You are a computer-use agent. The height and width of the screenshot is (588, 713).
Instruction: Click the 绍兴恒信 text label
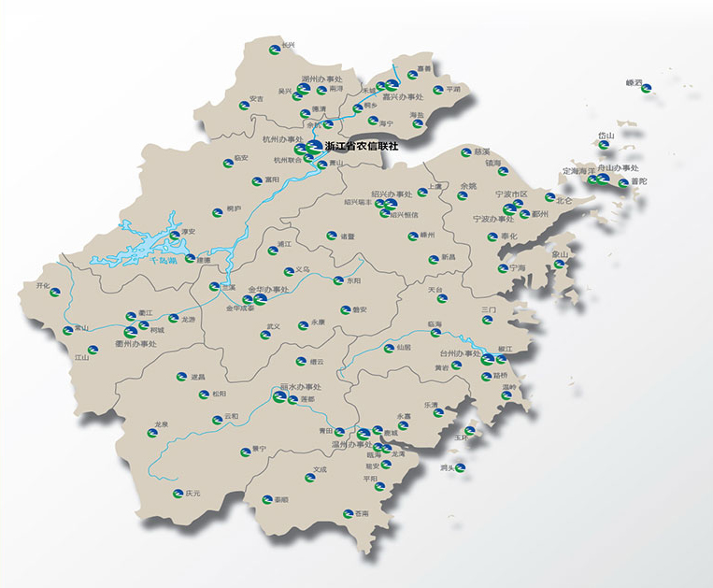point(404,215)
